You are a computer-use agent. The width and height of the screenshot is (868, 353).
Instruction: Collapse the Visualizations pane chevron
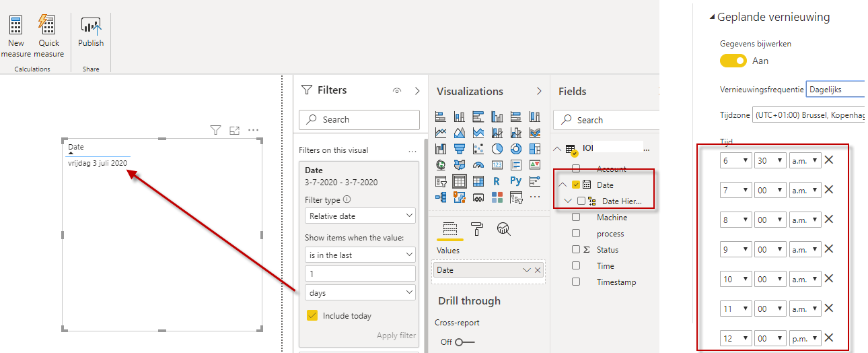pyautogui.click(x=539, y=91)
